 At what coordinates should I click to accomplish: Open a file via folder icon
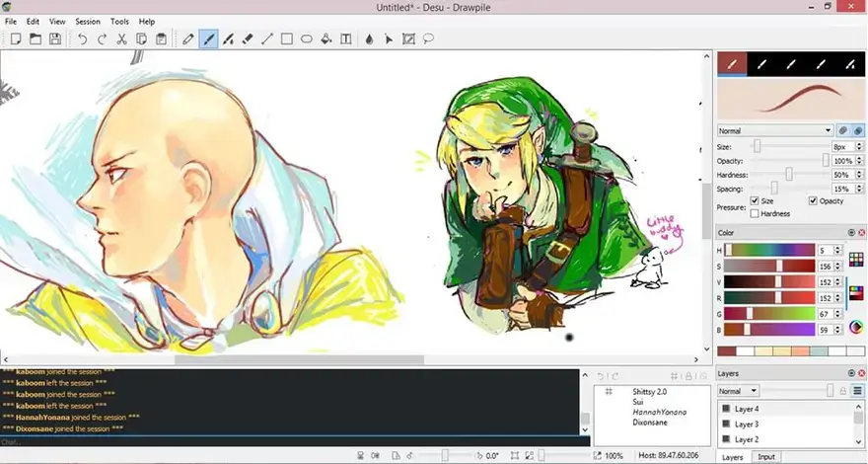[x=36, y=39]
